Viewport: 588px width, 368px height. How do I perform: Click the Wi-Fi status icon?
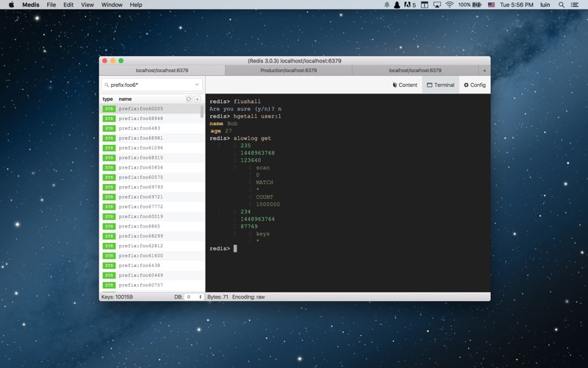(449, 5)
